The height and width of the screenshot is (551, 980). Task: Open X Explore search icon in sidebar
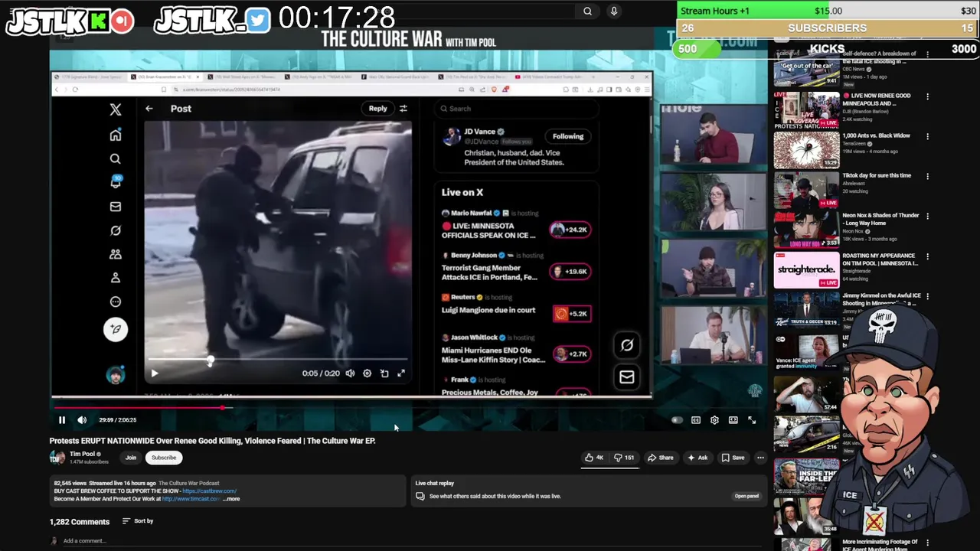tap(116, 159)
